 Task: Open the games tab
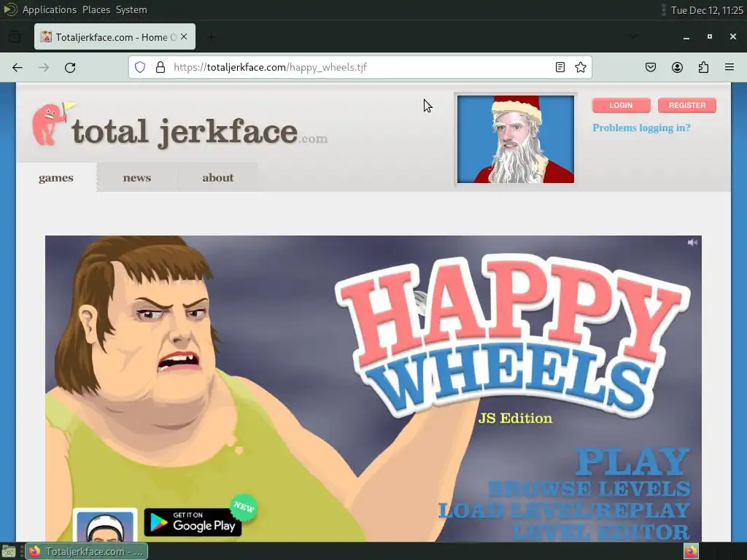(56, 178)
